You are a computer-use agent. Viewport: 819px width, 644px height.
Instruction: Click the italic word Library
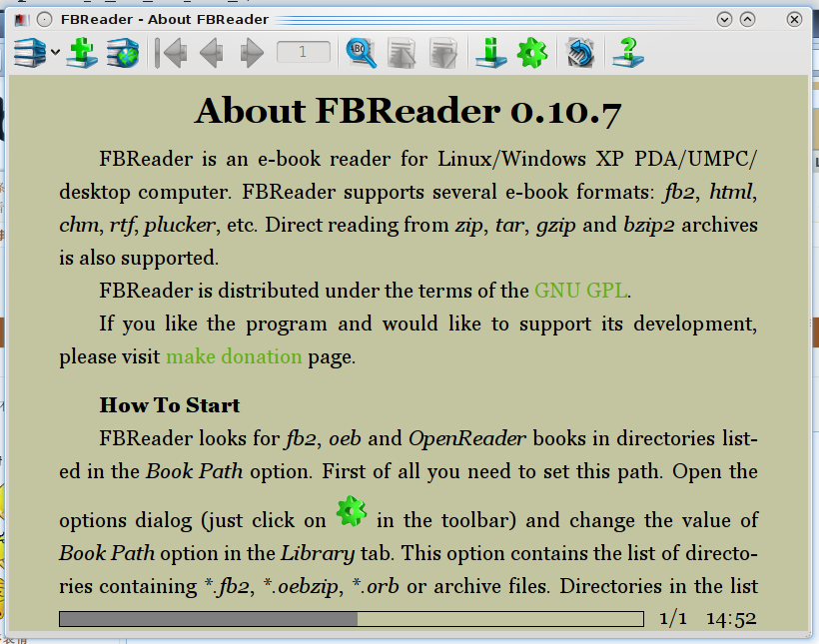pyautogui.click(x=318, y=553)
